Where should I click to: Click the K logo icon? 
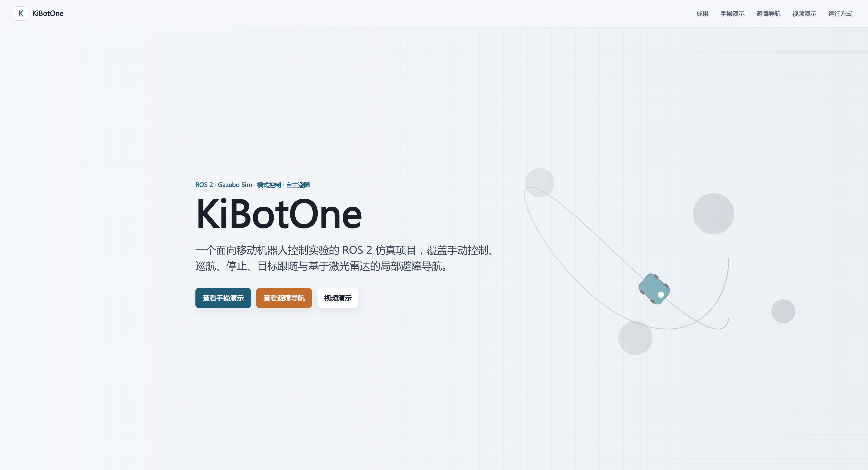click(21, 13)
